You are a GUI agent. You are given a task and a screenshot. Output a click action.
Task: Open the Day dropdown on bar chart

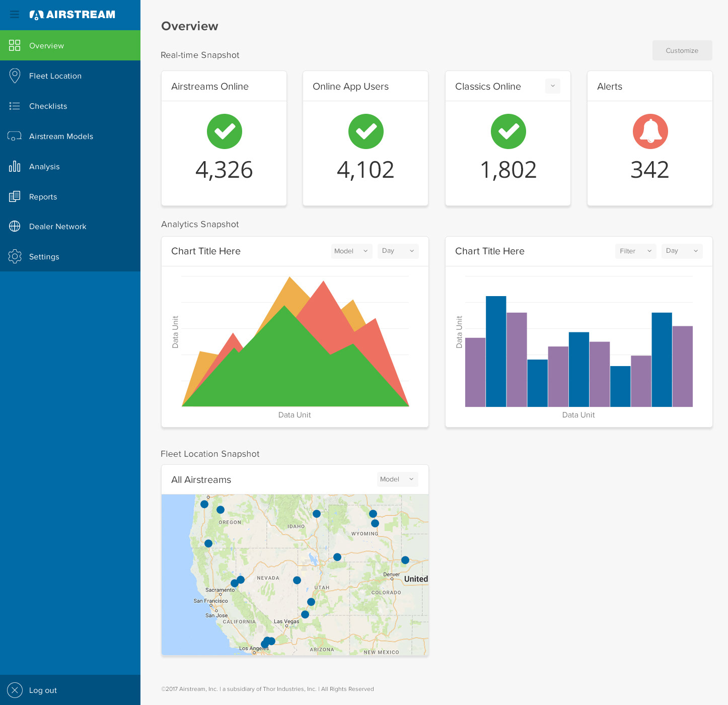tap(682, 251)
